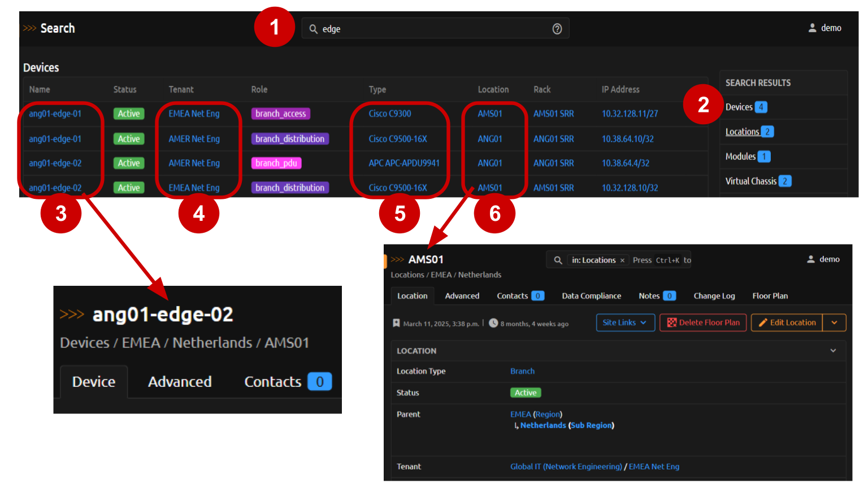Open the Floor Plan tab
Image resolution: width=868 pixels, height=488 pixels.
coord(770,296)
